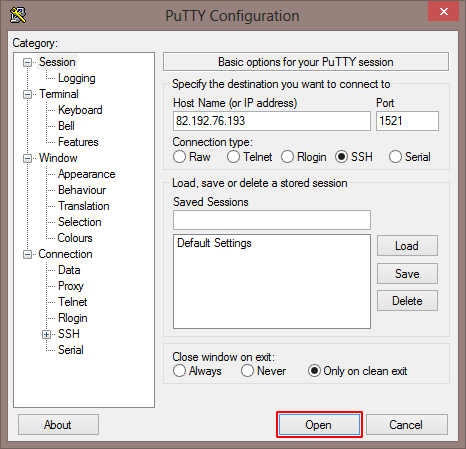Click the Host Name input field
466x449 pixels.
point(272,121)
